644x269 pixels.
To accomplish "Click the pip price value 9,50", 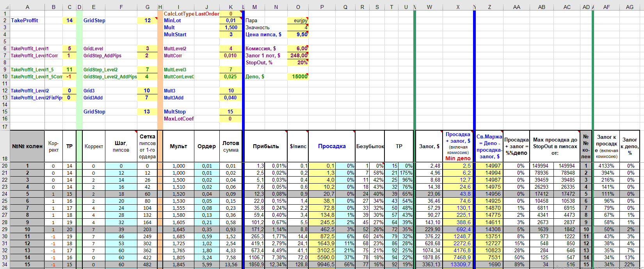I will tap(298, 34).
